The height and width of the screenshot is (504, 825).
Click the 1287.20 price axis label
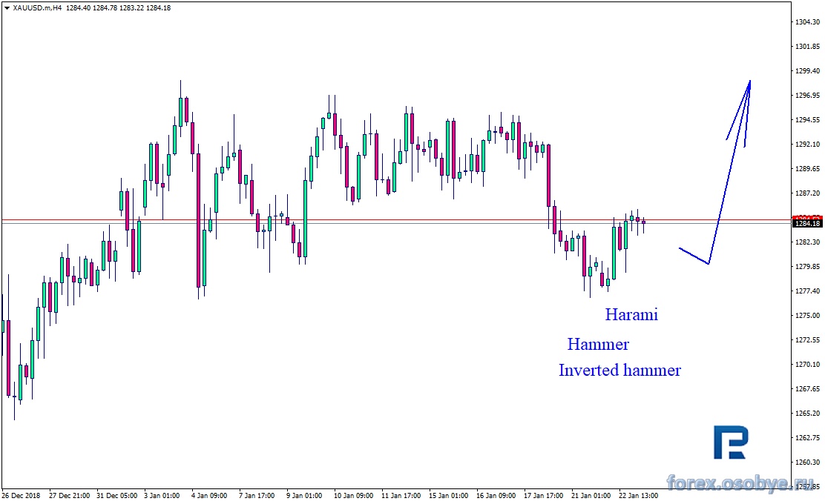tap(808, 193)
